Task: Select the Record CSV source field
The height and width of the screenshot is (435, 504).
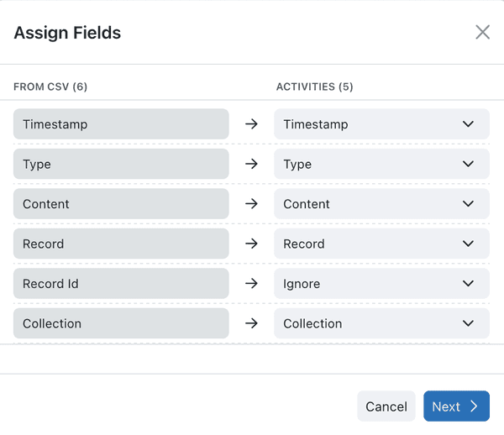Action: pyautogui.click(x=121, y=244)
